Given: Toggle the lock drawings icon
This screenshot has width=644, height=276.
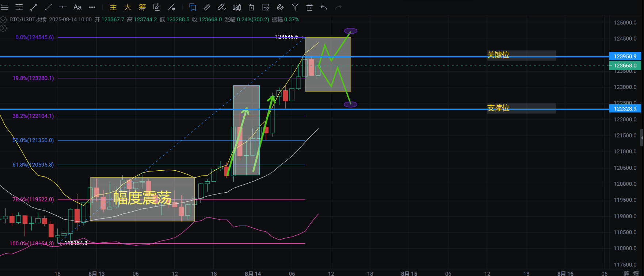Looking at the screenshot, I should [x=251, y=7].
